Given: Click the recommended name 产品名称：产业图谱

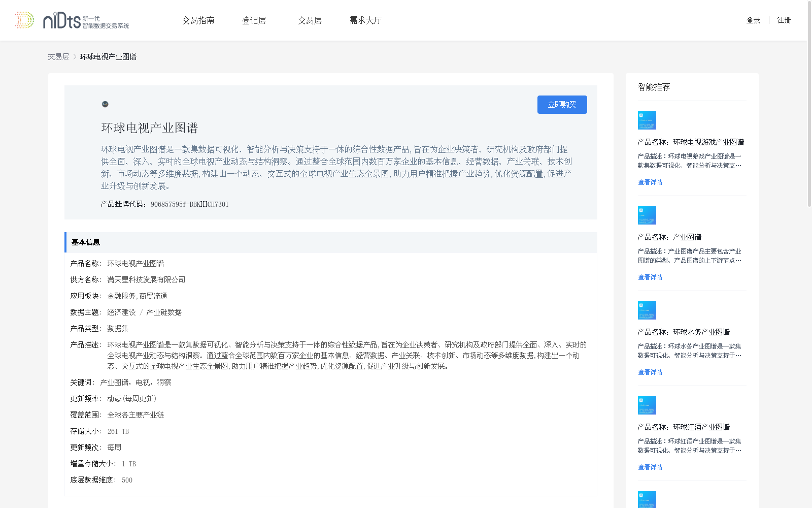Looking at the screenshot, I should (669, 237).
